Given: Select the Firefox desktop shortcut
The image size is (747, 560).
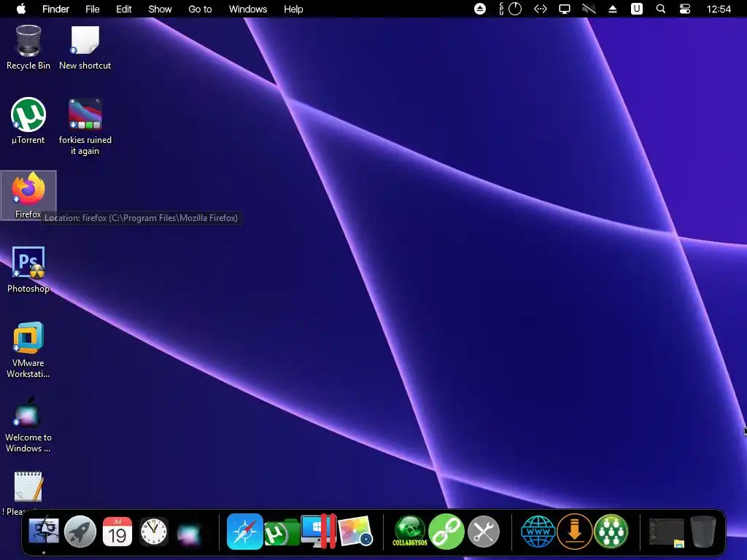Looking at the screenshot, I should click(x=28, y=195).
